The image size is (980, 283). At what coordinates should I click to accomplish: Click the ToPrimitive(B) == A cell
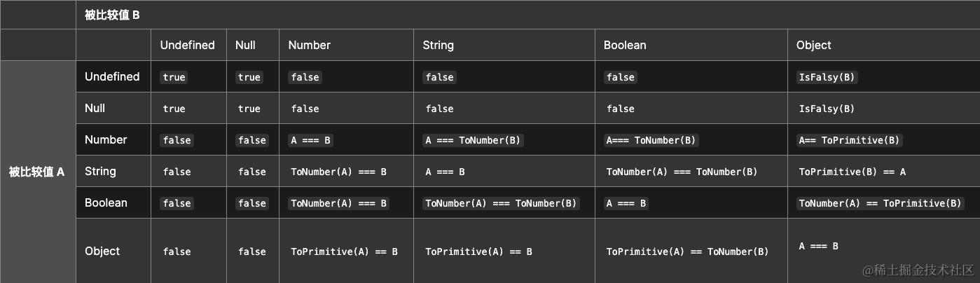pos(853,172)
